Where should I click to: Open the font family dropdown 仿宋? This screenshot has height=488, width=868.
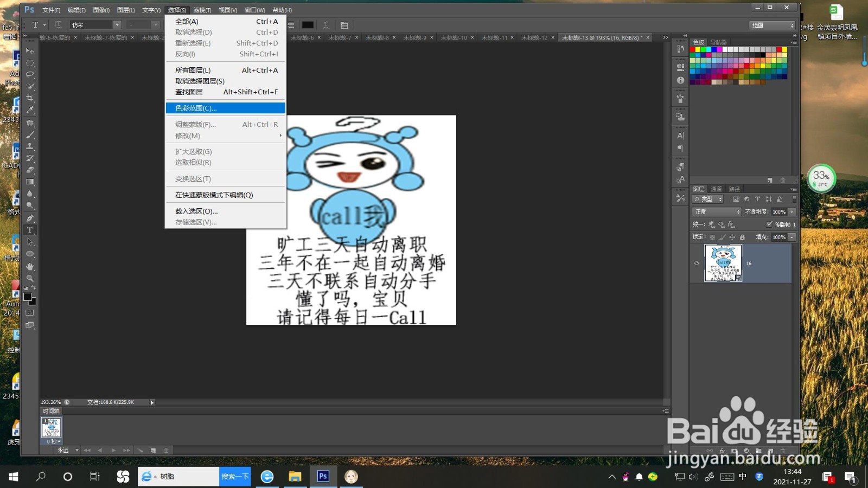point(96,25)
